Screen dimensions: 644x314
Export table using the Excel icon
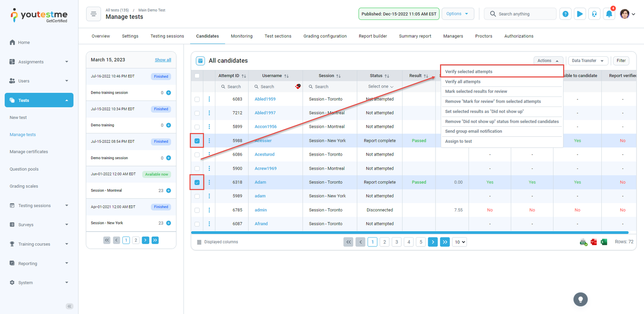tap(604, 242)
